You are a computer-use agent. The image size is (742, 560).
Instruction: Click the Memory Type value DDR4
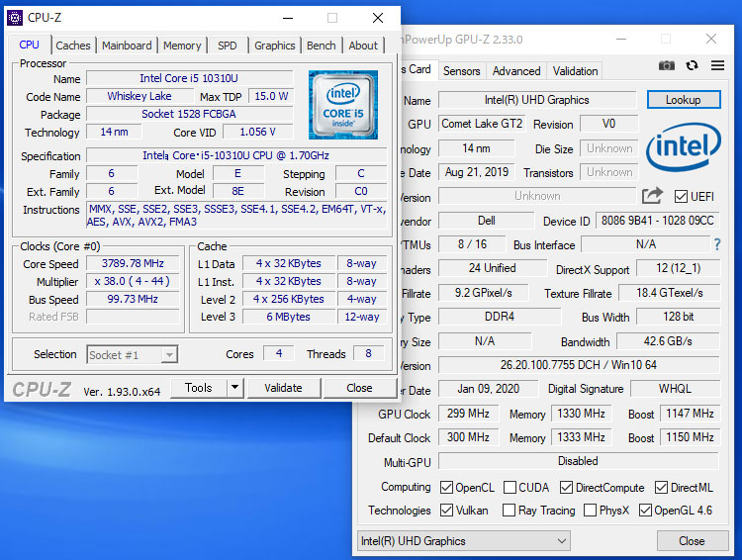click(x=500, y=317)
